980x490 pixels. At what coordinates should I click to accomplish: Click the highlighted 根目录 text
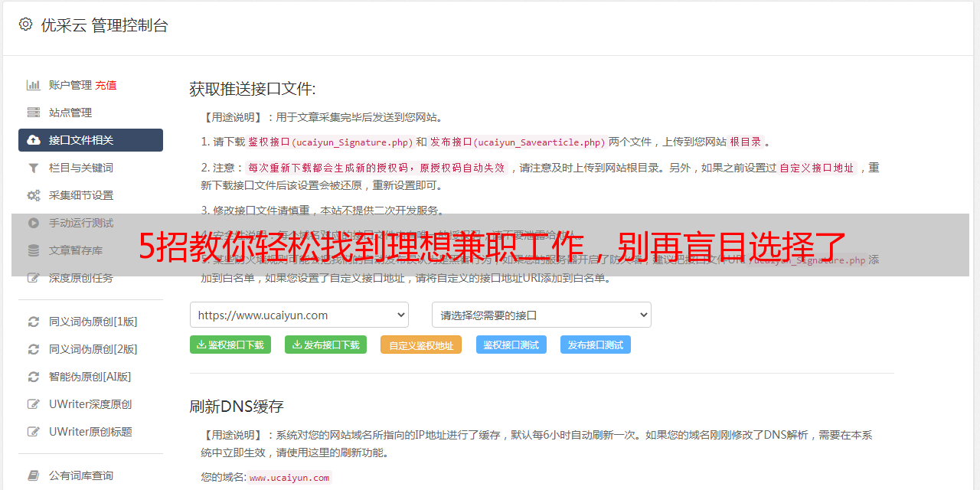tap(746, 142)
